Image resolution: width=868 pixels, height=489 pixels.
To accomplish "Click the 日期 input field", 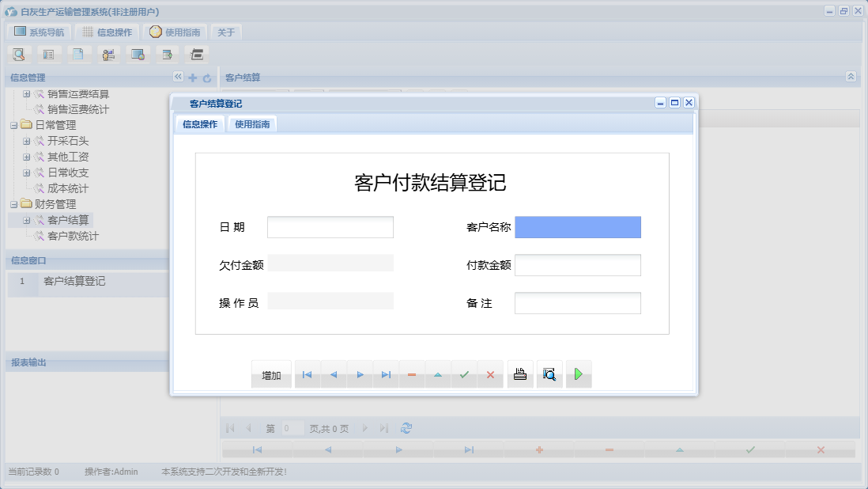I will click(330, 226).
